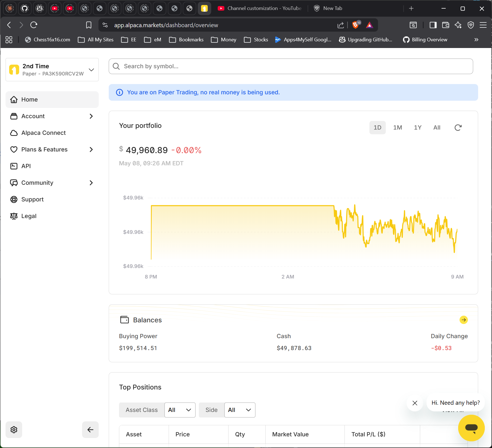Viewport: 492px width, 448px height.
Task: Expand the Community submenu
Action: point(52,183)
